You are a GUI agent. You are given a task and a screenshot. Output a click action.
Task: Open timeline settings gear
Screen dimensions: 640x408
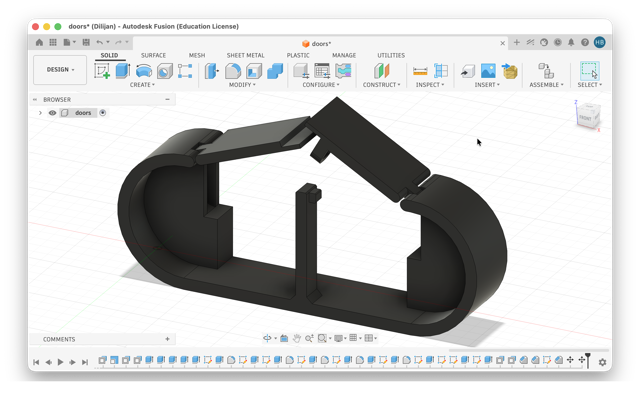tap(602, 362)
